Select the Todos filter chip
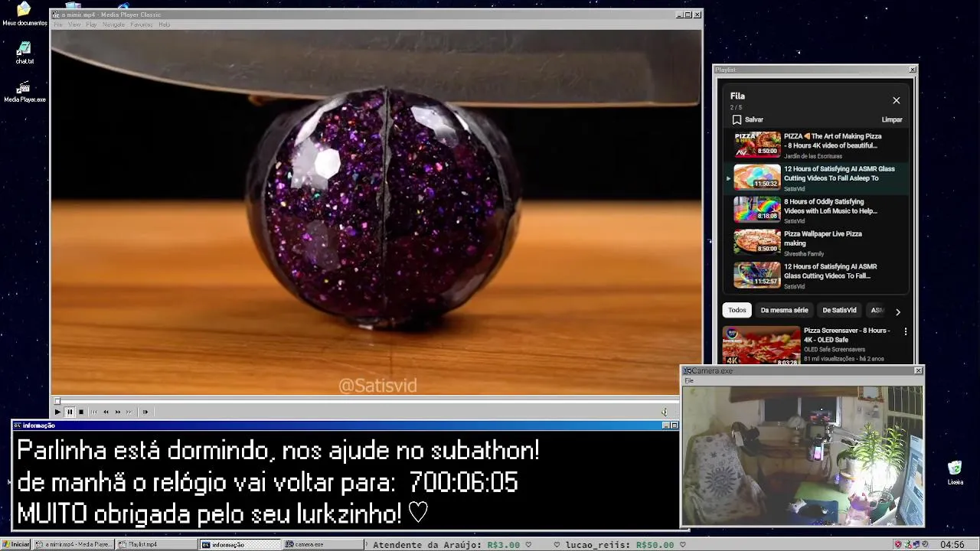 pyautogui.click(x=737, y=310)
